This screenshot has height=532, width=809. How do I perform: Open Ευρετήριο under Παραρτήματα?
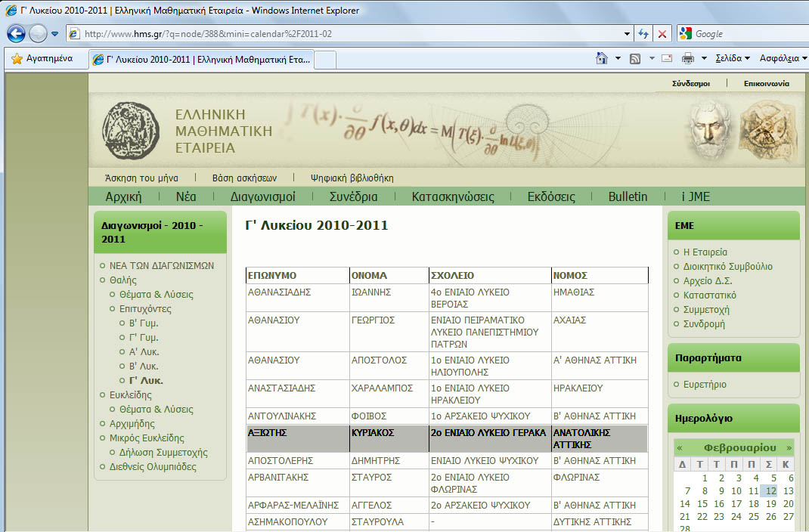[x=705, y=385]
